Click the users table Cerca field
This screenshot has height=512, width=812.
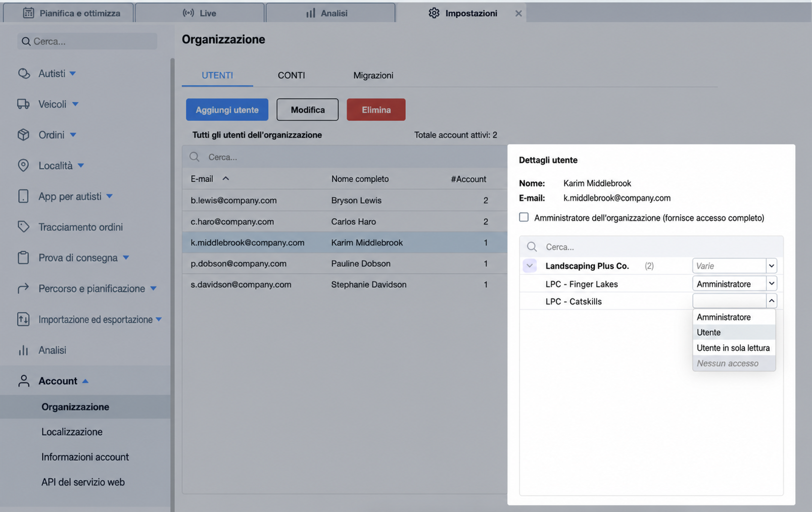(345, 157)
